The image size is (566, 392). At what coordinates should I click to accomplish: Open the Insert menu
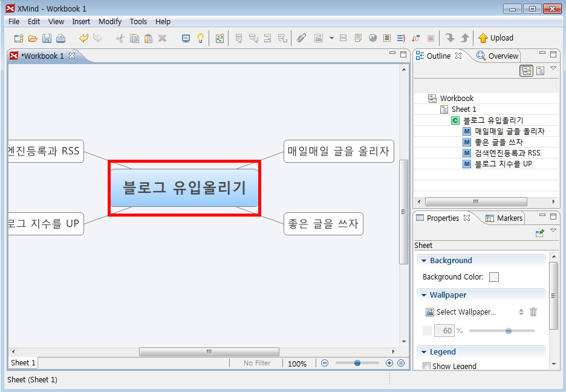pyautogui.click(x=81, y=21)
